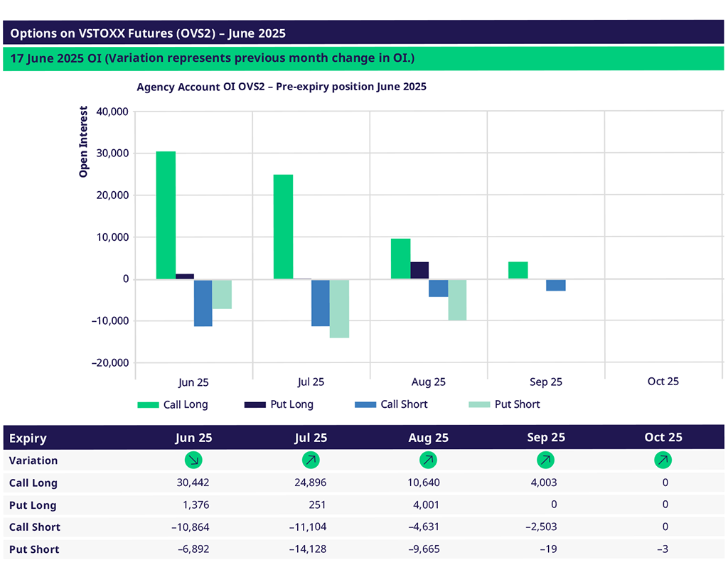Viewport: 728px width, 577px height.
Task: Select the Jul 25 Put Short value −14,128
Action: click(x=309, y=549)
